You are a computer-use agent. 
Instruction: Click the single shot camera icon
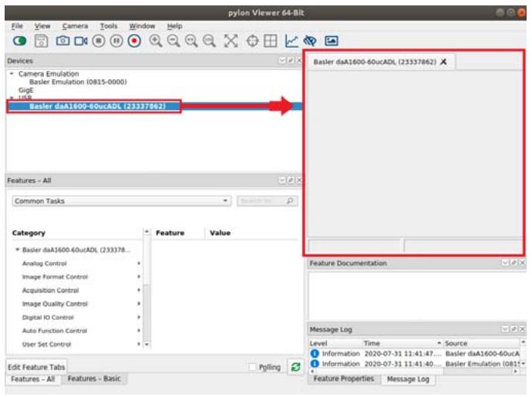click(62, 41)
